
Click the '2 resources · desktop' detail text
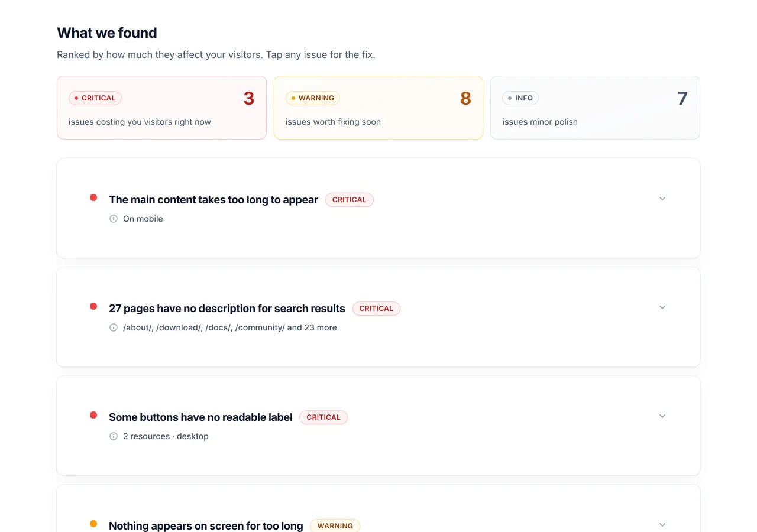point(166,436)
